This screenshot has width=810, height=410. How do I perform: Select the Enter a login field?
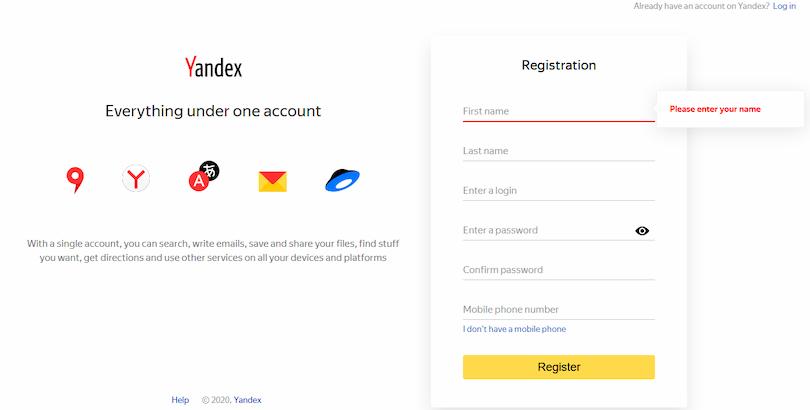pyautogui.click(x=558, y=190)
